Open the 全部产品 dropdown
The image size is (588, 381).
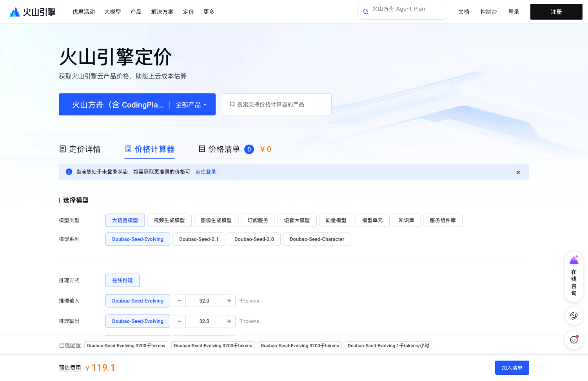pos(191,105)
